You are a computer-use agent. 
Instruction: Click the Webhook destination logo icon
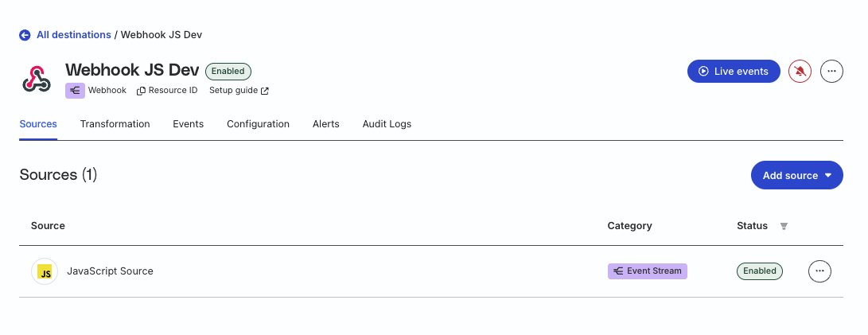tap(36, 80)
